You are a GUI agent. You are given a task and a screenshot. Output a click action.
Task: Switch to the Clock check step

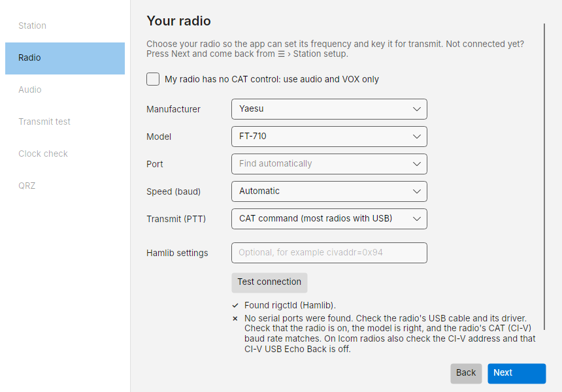point(65,154)
